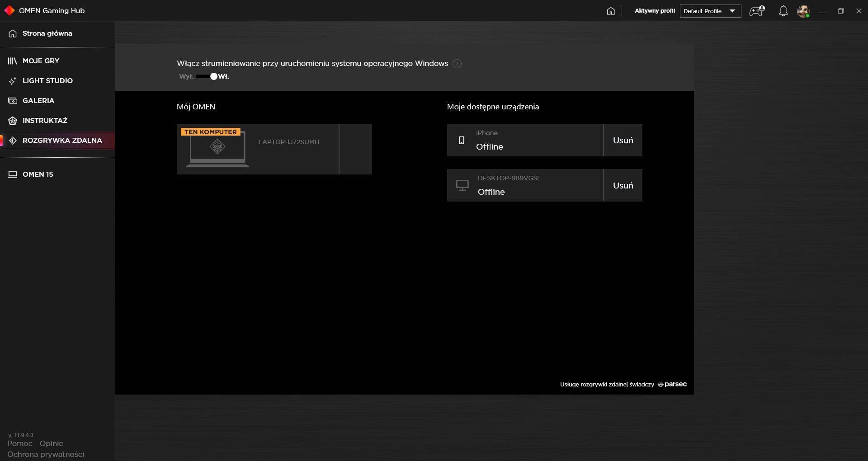868x461 pixels.
Task: Click the Strona główna home icon in sidebar
Action: point(13,33)
